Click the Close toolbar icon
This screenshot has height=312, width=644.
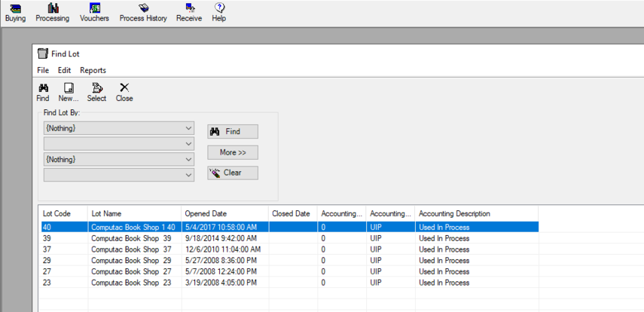[x=124, y=93]
